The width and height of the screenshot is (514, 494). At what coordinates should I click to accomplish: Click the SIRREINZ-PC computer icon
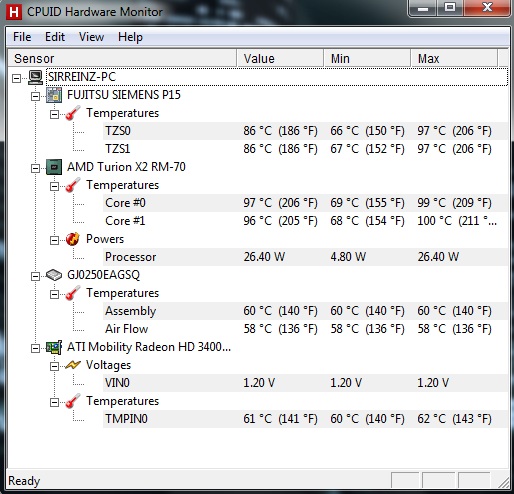click(35, 77)
